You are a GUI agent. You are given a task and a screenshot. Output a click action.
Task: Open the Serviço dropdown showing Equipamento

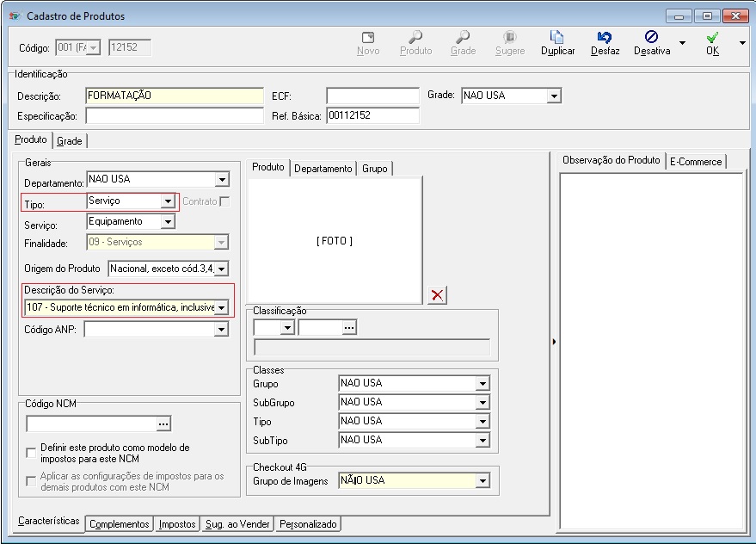tap(168, 221)
